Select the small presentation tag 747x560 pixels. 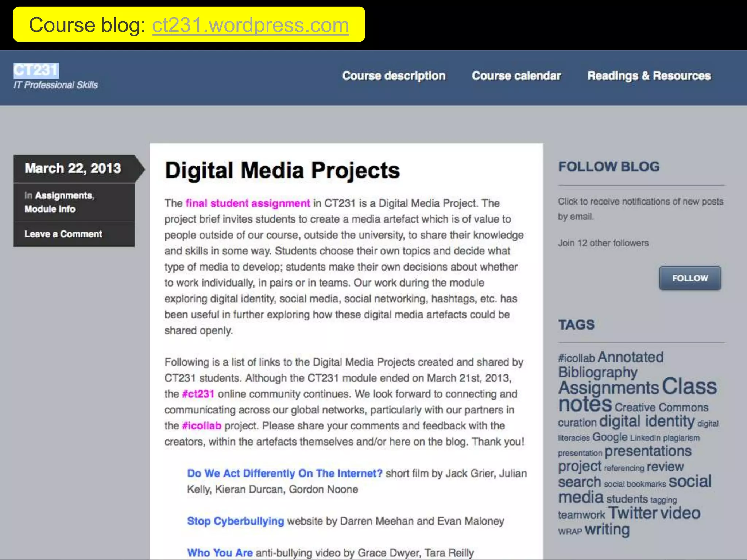[580, 453]
